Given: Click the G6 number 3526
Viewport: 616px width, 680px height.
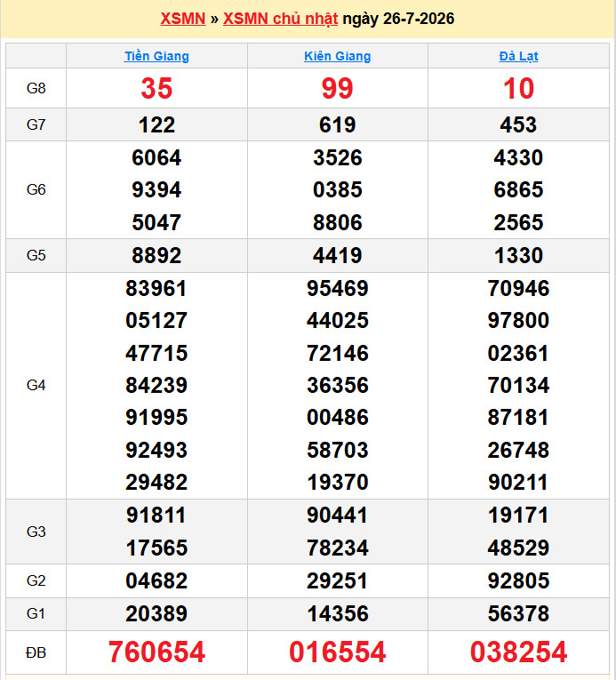Looking at the screenshot, I should [338, 157].
